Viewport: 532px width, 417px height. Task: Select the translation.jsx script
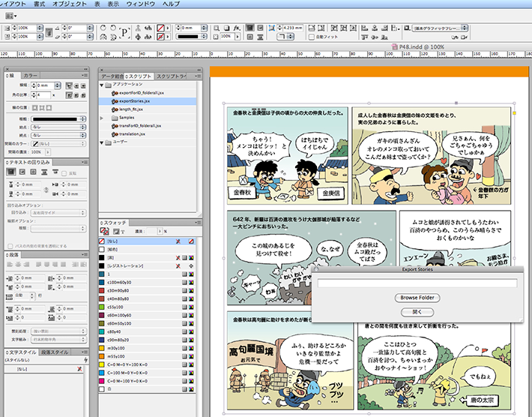tap(148, 134)
